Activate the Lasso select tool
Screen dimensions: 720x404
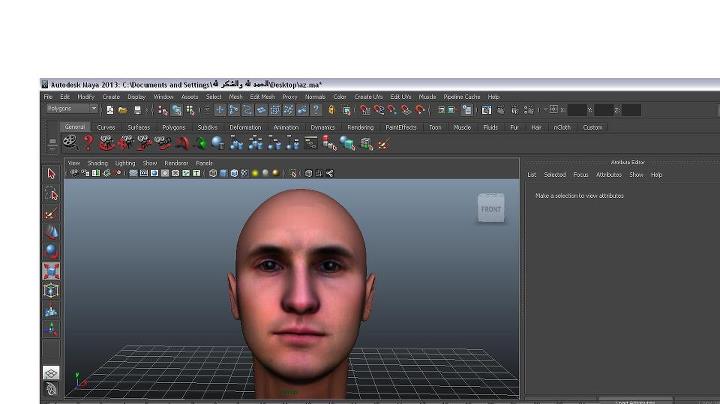(51, 193)
